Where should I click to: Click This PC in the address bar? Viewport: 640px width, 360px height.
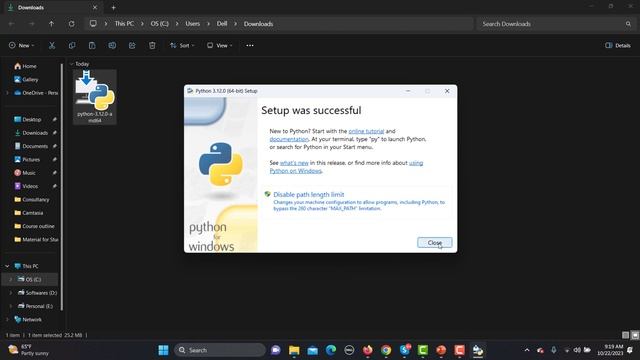(124, 24)
